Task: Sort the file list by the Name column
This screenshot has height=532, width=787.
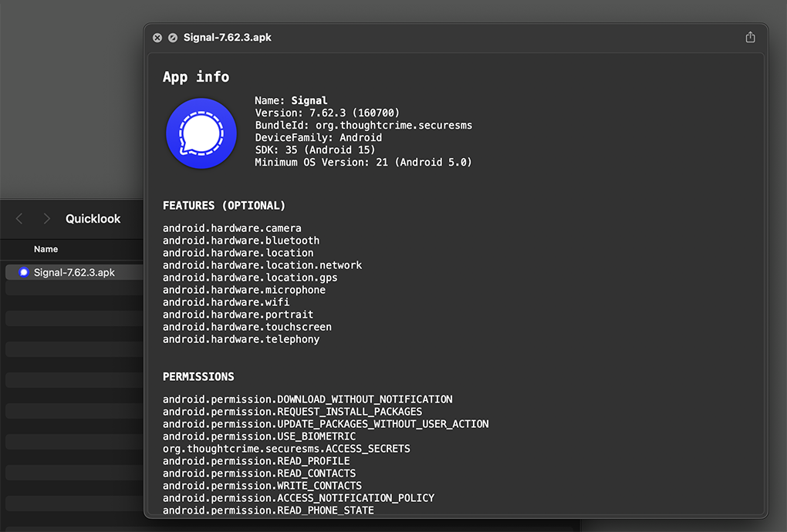Action: pyautogui.click(x=46, y=248)
